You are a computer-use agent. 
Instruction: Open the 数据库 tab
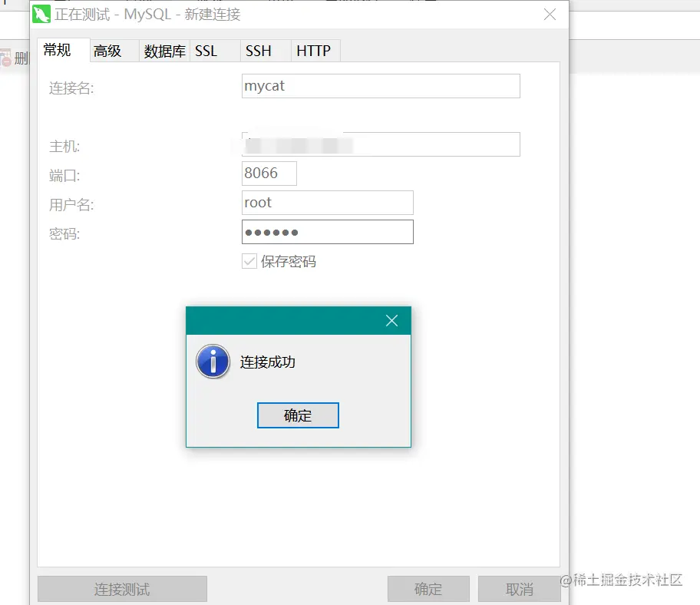[165, 51]
